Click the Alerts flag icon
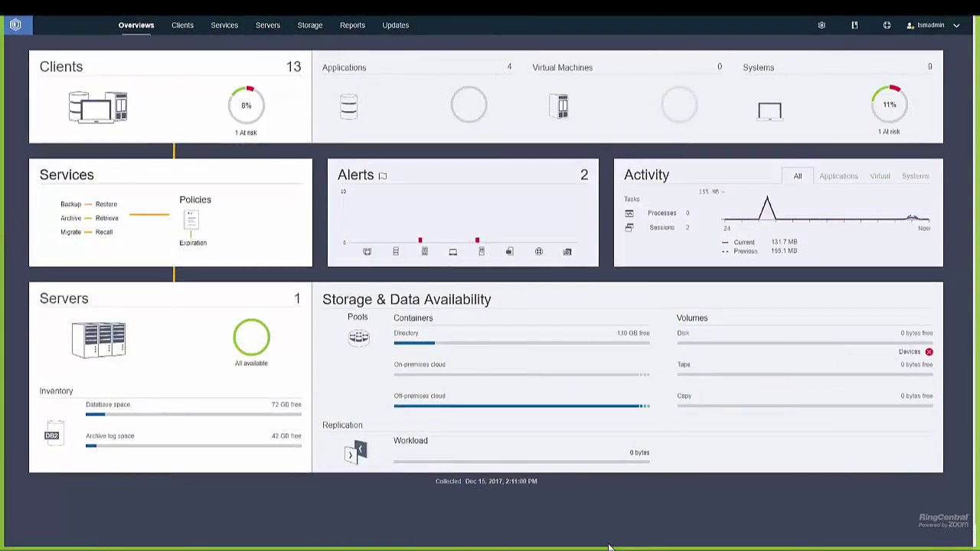 [383, 176]
